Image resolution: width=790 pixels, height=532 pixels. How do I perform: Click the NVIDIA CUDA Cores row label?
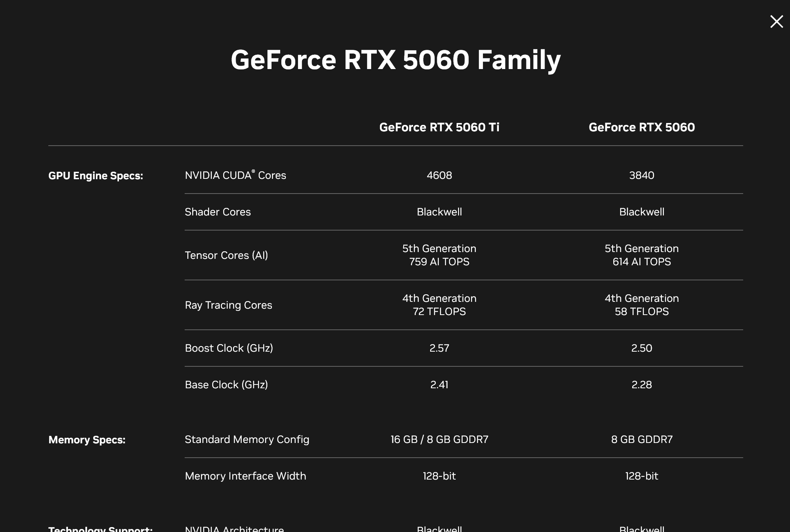coord(235,175)
